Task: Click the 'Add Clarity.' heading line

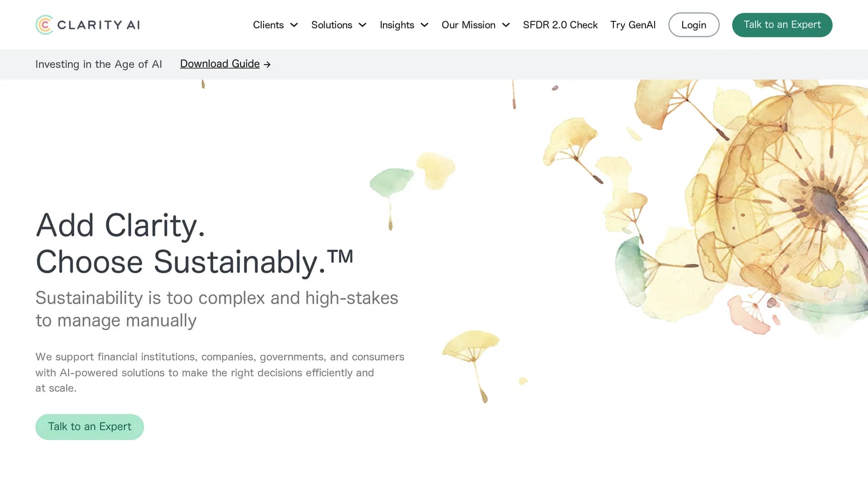Action: (120, 225)
